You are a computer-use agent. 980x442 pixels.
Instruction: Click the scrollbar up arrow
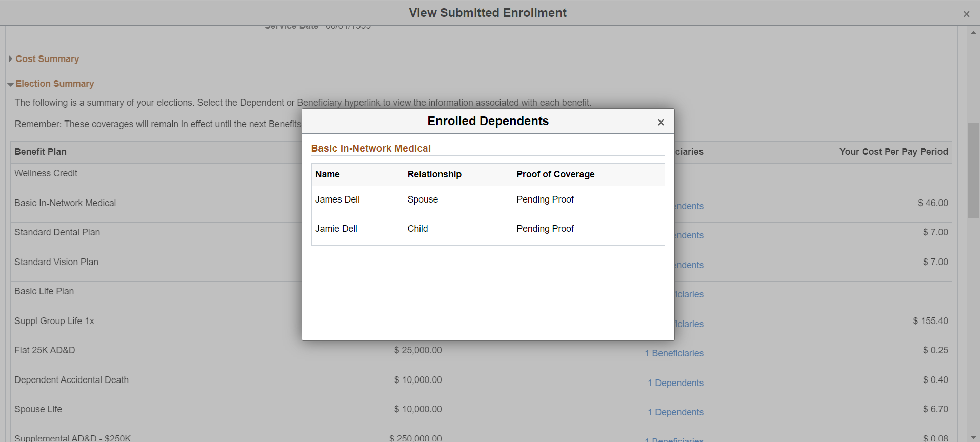click(x=973, y=32)
